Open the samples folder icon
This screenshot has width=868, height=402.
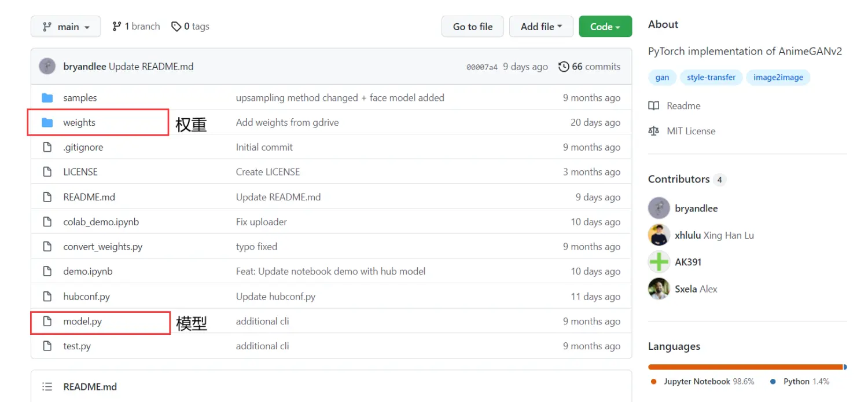(x=47, y=98)
